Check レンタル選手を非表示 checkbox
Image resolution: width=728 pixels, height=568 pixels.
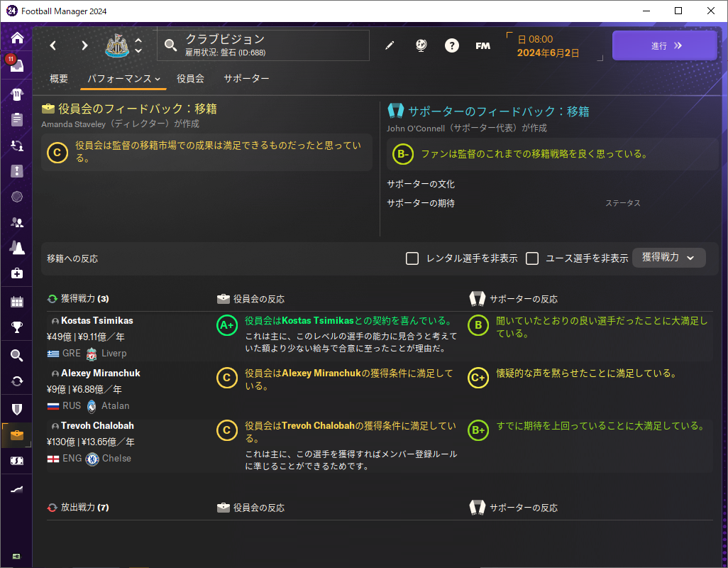[x=412, y=258]
